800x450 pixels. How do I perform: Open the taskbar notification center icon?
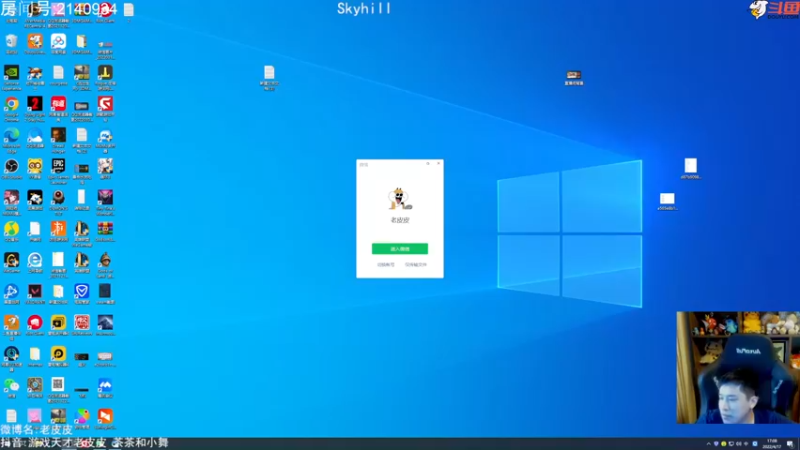(790, 444)
